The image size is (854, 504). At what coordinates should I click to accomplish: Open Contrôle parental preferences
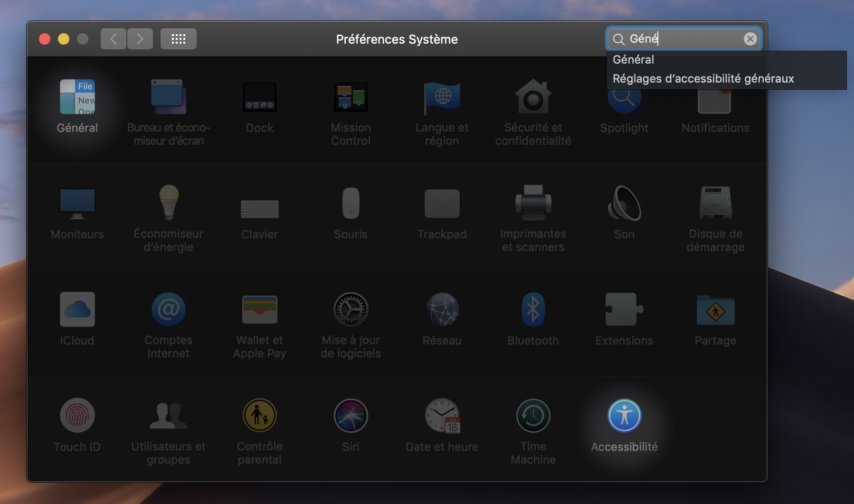click(259, 416)
